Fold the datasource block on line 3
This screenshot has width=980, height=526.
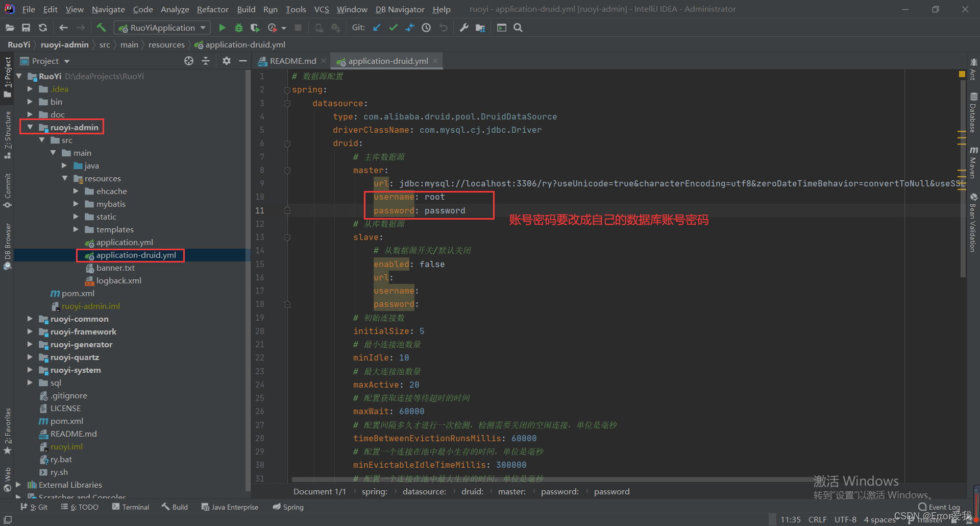(x=287, y=103)
